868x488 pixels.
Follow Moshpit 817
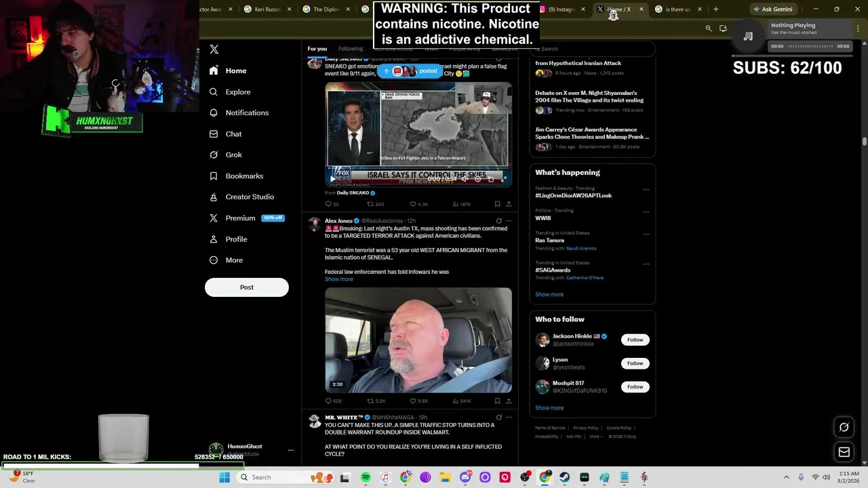[x=635, y=387]
